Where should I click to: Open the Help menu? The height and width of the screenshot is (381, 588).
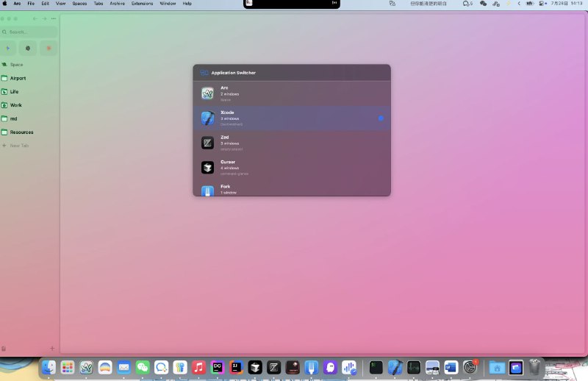click(x=187, y=4)
